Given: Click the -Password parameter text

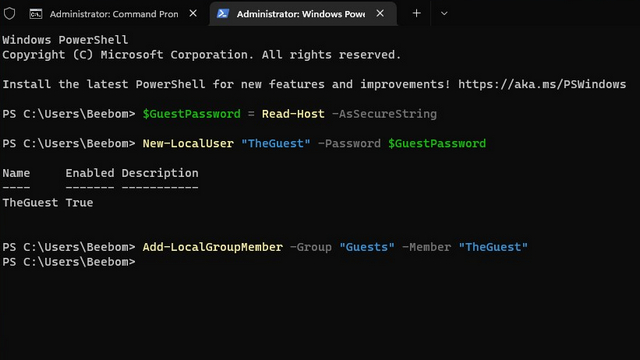Looking at the screenshot, I should point(349,144).
